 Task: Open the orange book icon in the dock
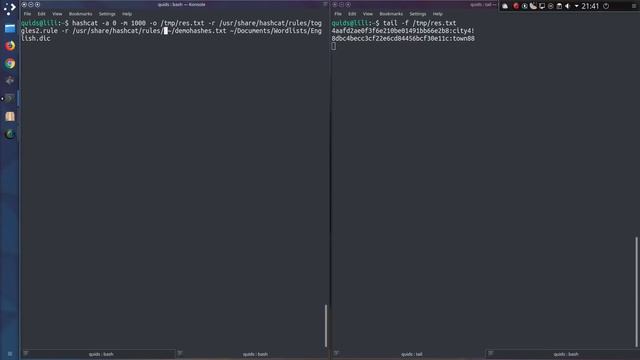(x=10, y=116)
